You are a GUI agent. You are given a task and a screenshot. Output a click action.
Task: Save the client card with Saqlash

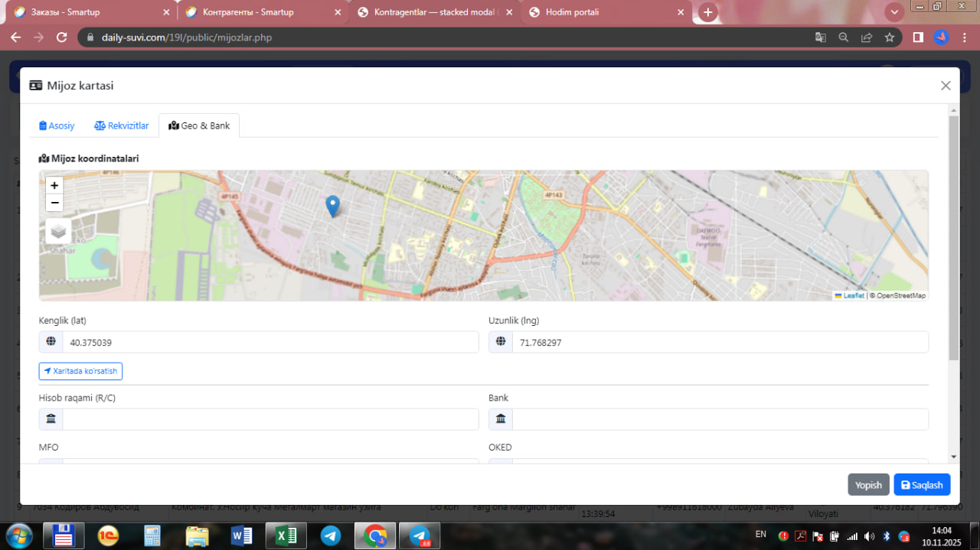(922, 485)
